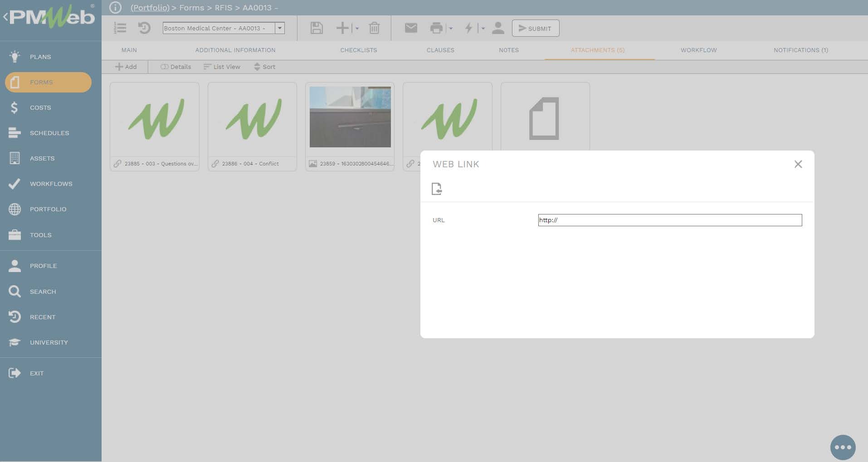Click the plus Add new record icon

(x=342, y=28)
